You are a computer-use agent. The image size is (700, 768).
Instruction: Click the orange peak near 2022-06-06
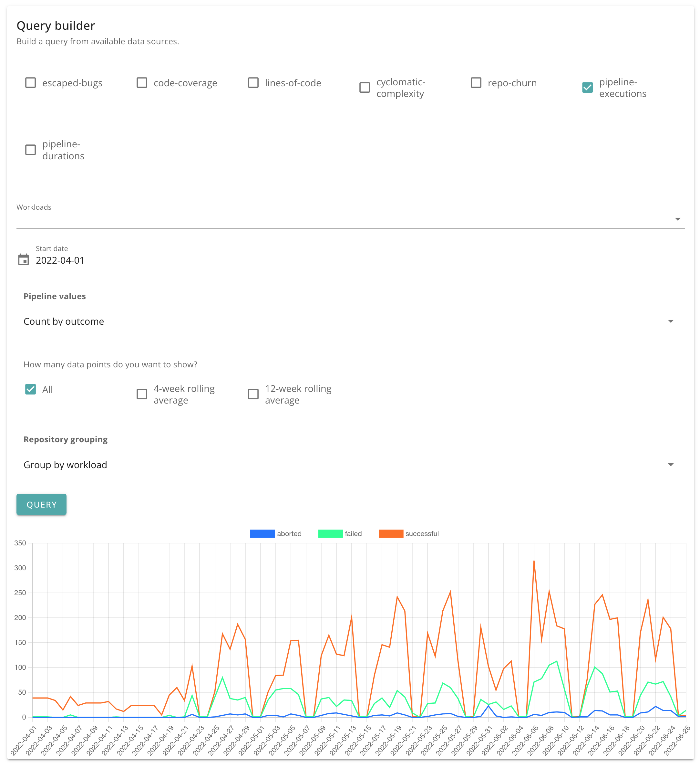(534, 561)
